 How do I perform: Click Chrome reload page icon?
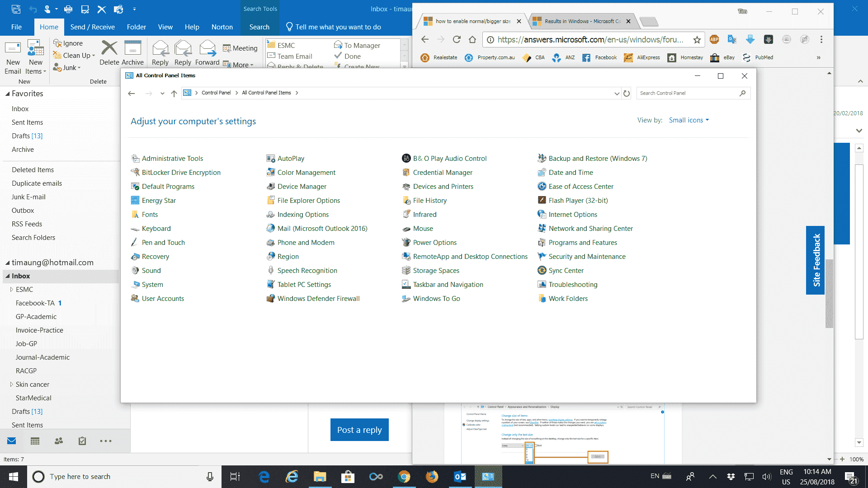tap(457, 40)
